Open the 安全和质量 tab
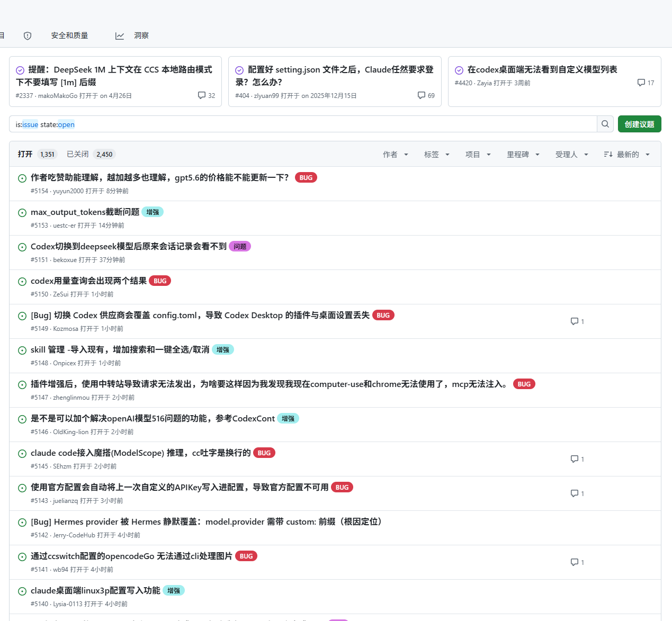672x621 pixels. point(69,35)
